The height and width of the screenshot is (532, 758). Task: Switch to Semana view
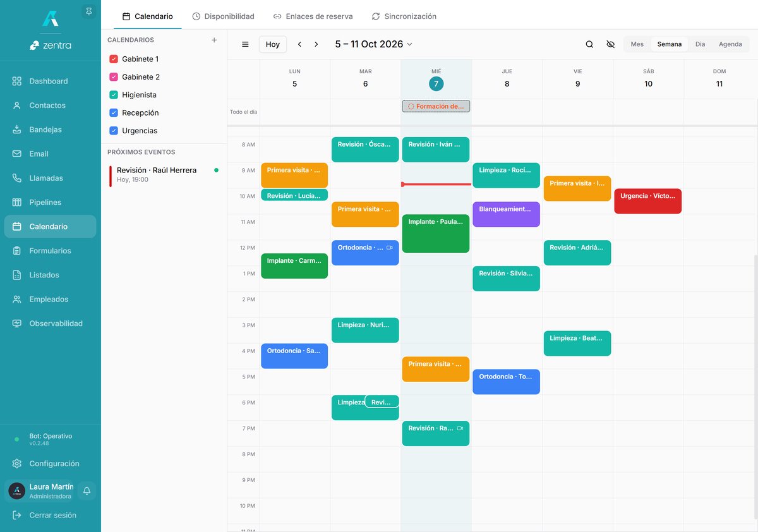pyautogui.click(x=670, y=44)
